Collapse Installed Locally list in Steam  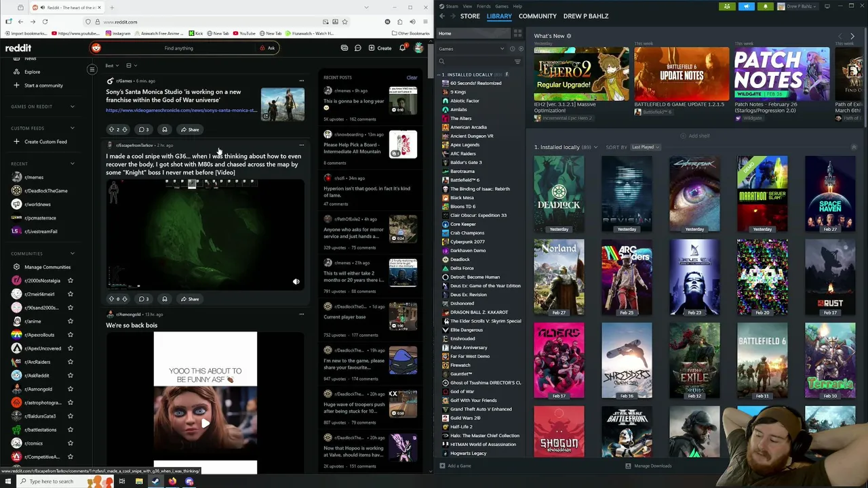(440, 75)
